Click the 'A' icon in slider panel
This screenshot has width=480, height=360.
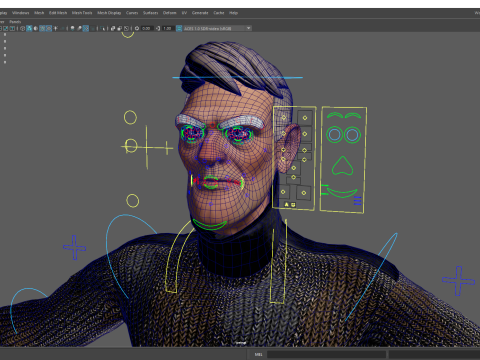[286, 204]
